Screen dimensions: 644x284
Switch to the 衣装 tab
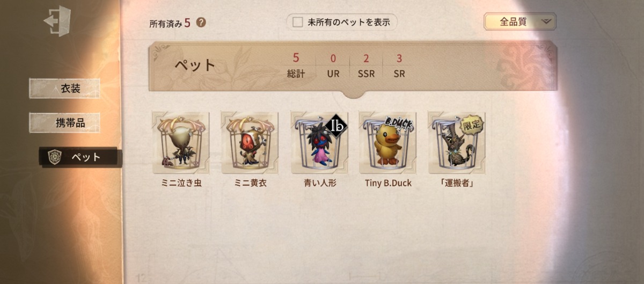coord(64,89)
